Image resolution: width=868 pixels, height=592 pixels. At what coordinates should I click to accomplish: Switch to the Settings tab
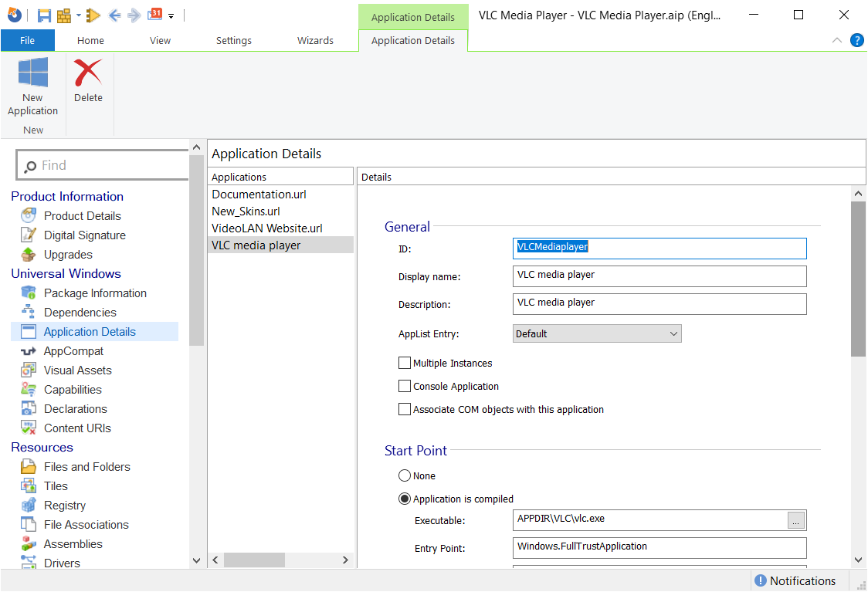[234, 40]
